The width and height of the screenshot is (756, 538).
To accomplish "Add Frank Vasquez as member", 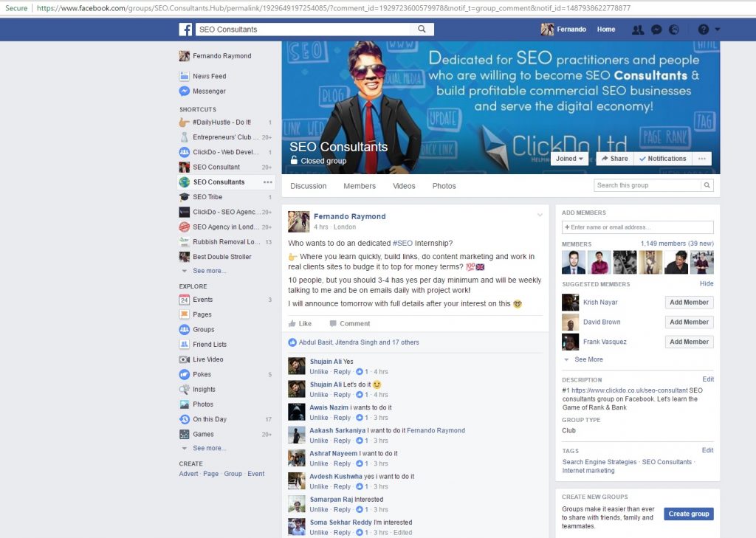I will [x=689, y=342].
